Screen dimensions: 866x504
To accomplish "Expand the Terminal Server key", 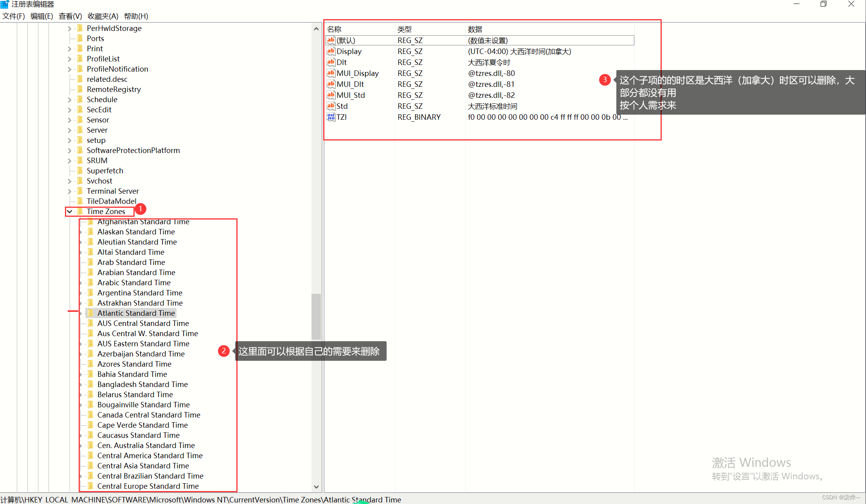I will pos(69,191).
